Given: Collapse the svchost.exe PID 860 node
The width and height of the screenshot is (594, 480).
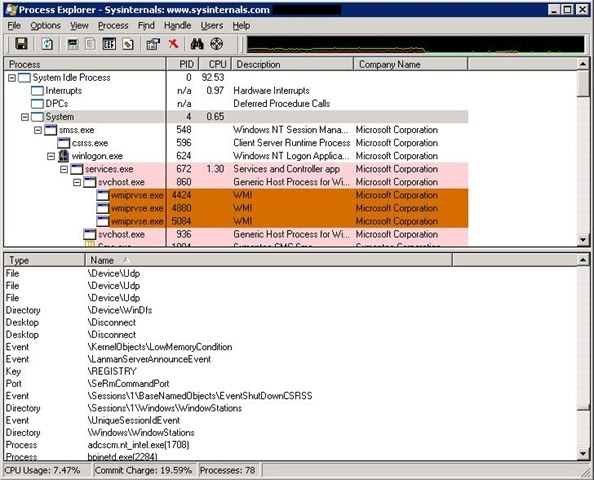Looking at the screenshot, I should point(77,182).
